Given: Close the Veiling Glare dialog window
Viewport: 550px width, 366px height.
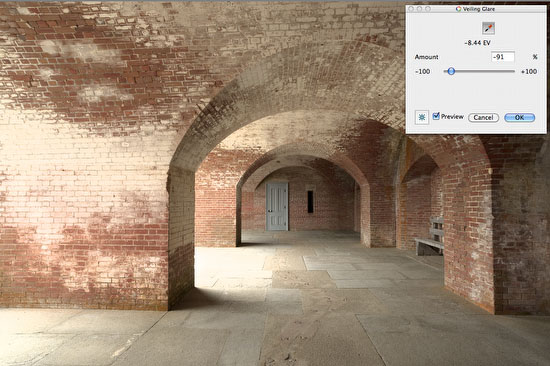Looking at the screenshot, I should [411, 9].
